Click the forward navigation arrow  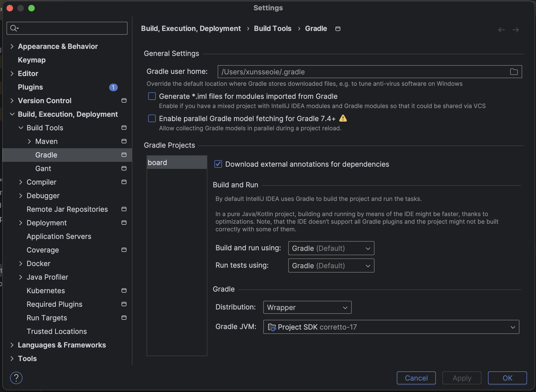click(515, 30)
